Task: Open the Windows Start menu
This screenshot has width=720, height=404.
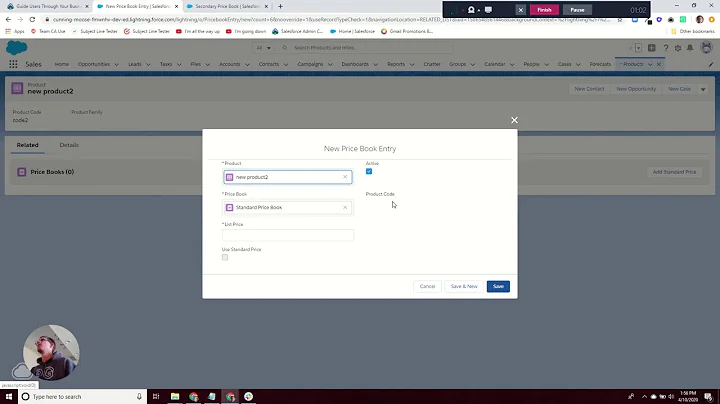Action: tap(9, 396)
